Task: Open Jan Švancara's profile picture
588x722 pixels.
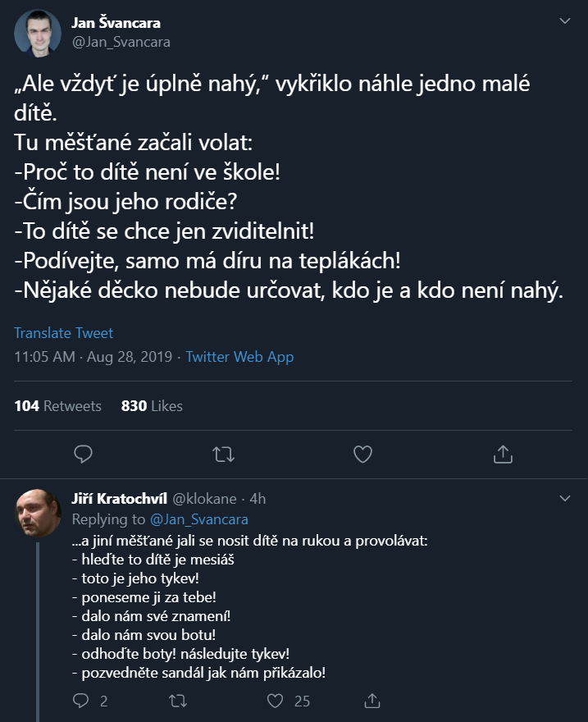Action: pos(37,33)
